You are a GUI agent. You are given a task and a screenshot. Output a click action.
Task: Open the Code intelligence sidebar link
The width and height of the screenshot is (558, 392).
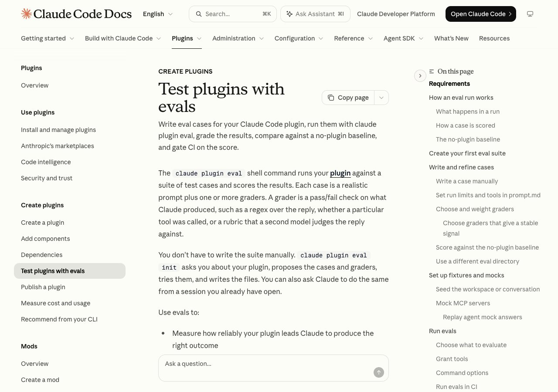click(x=46, y=162)
